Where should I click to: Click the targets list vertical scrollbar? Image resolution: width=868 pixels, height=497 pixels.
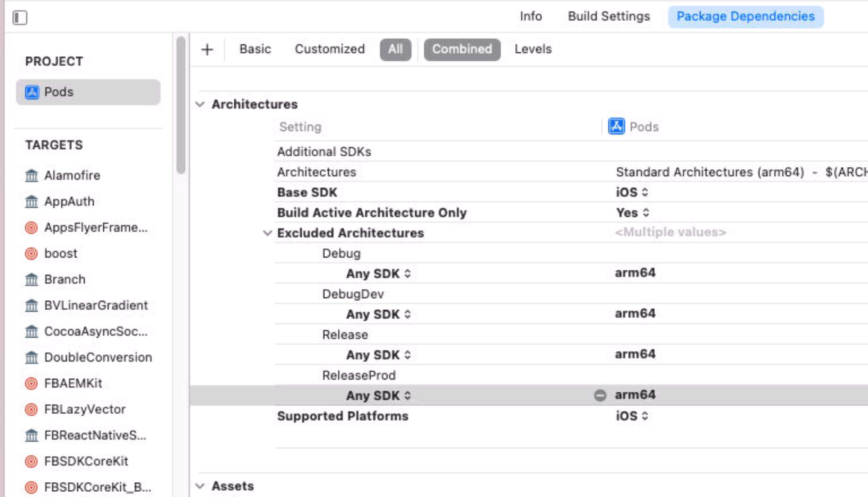click(181, 105)
